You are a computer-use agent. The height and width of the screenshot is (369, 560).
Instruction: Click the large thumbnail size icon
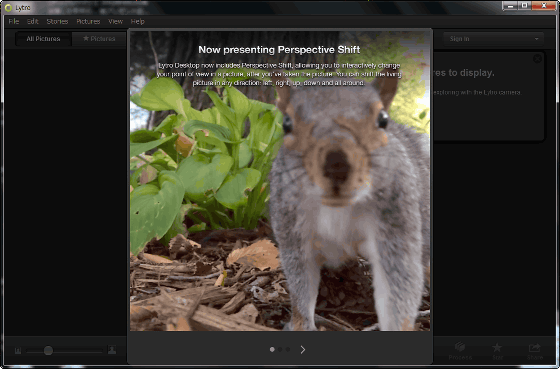pos(112,350)
